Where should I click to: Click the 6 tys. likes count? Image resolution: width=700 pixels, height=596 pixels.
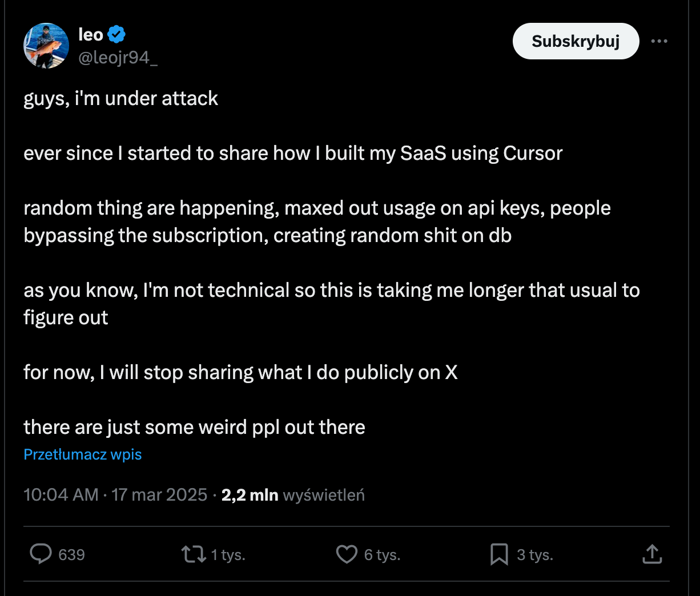pos(382,555)
